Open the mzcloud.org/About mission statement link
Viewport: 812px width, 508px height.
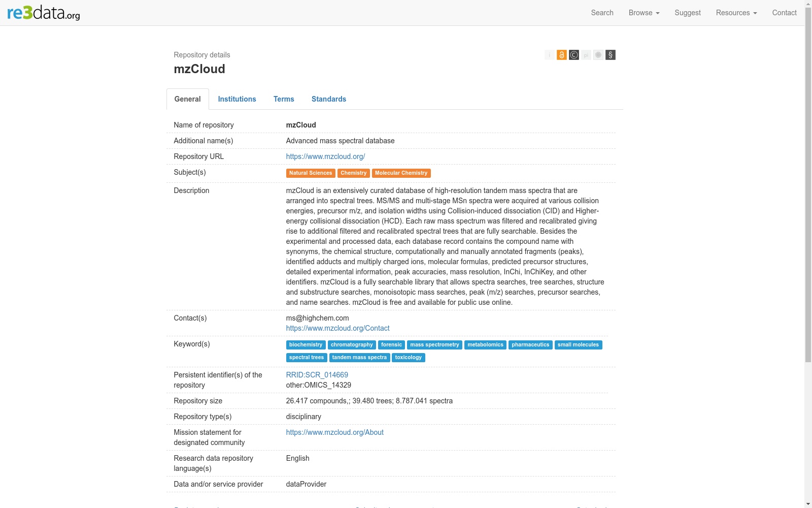(x=334, y=432)
